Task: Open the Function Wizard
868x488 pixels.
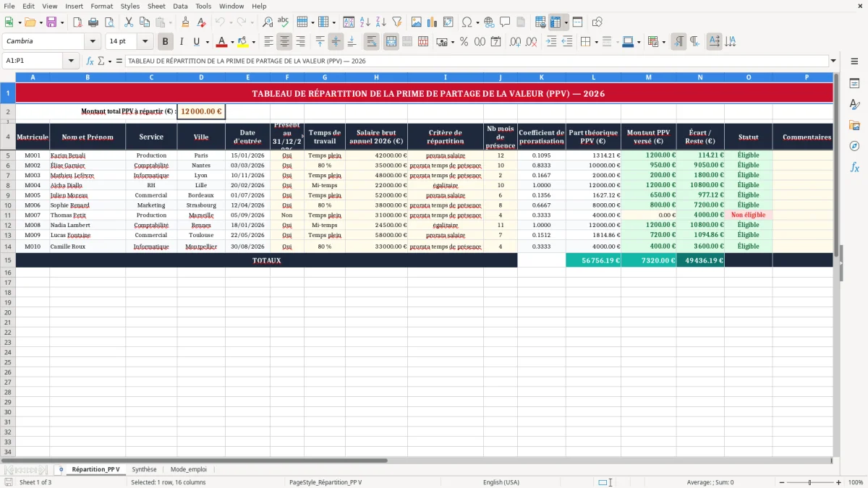Action: point(90,61)
